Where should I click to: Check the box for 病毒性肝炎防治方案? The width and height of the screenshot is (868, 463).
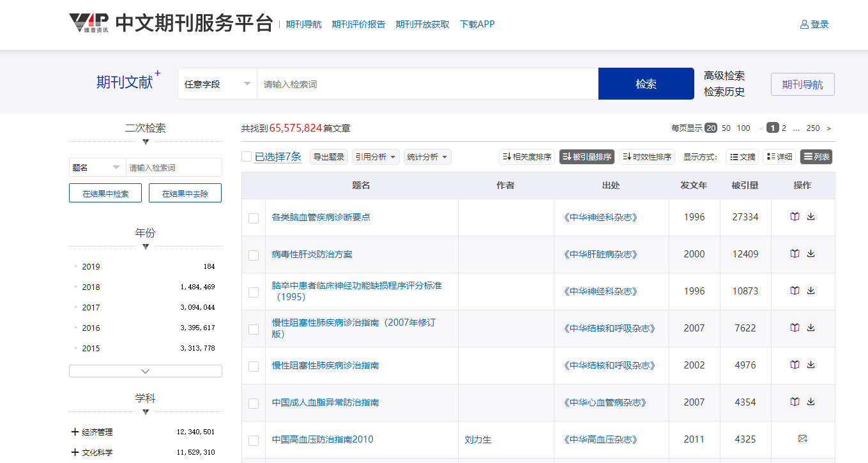(x=254, y=255)
